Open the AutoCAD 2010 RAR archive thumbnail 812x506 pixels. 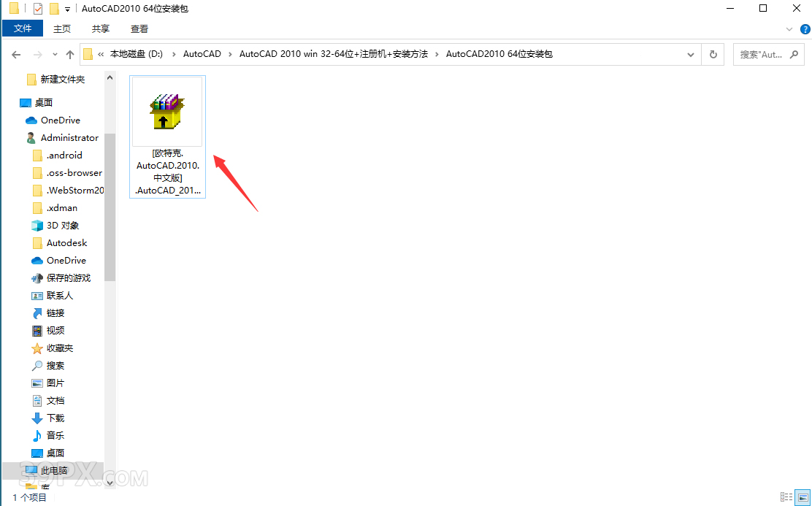coord(167,110)
